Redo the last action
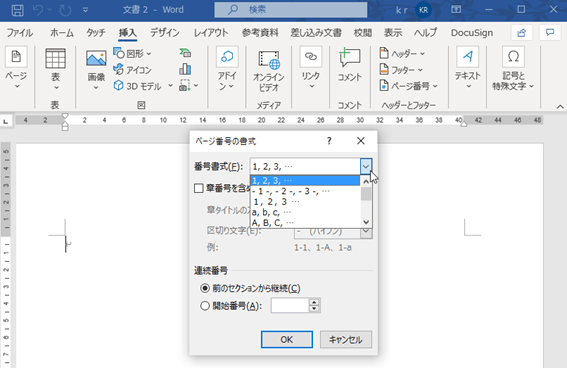567x368 pixels. point(65,10)
